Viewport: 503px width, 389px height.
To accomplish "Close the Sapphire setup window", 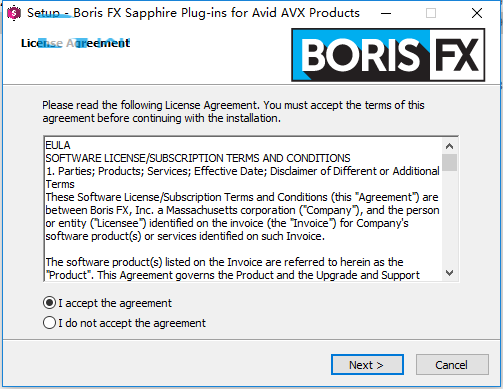I will (477, 13).
